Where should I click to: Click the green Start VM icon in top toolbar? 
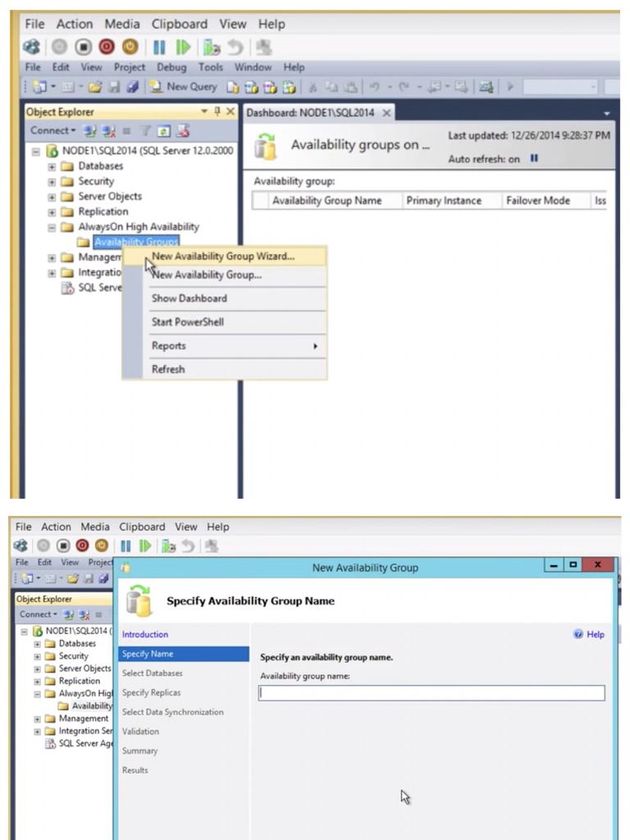(x=183, y=47)
